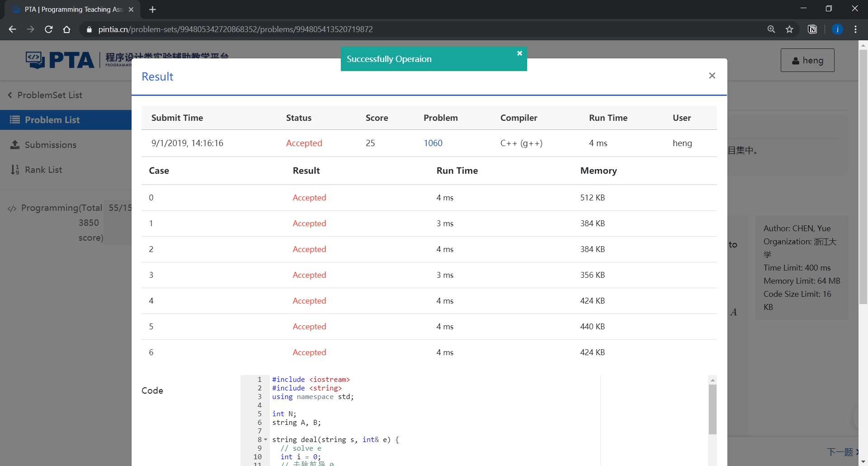868x466 pixels.
Task: Click the 下一题 next problem link
Action: [843, 452]
